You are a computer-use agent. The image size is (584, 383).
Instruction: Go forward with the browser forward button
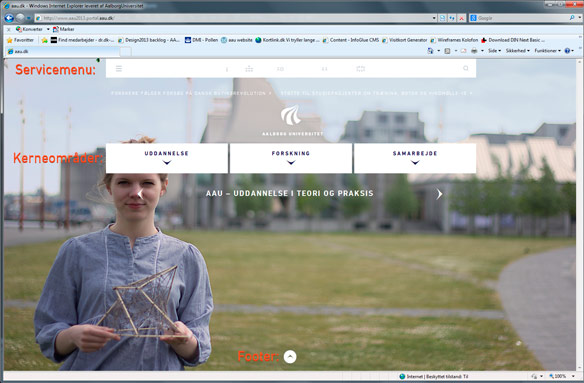point(20,18)
